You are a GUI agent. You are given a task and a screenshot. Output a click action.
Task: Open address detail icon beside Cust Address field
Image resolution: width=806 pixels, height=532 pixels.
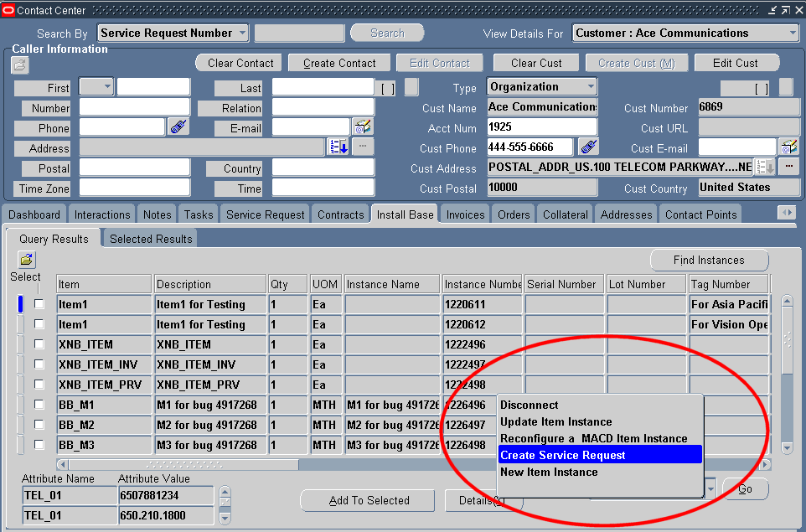click(762, 167)
